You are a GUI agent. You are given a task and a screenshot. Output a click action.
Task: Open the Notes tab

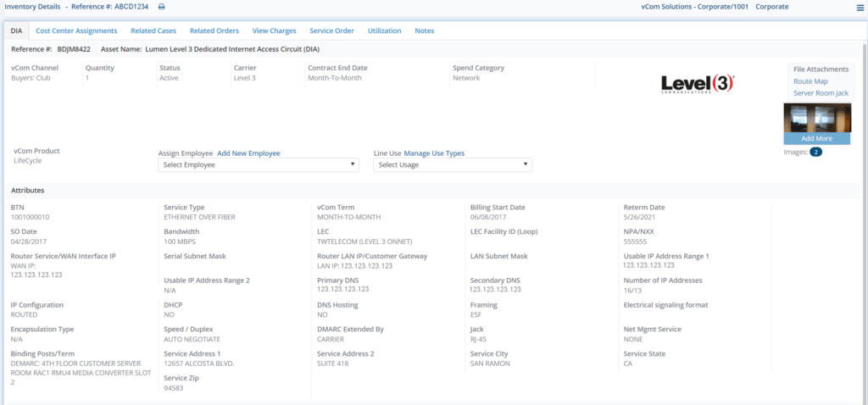[424, 31]
